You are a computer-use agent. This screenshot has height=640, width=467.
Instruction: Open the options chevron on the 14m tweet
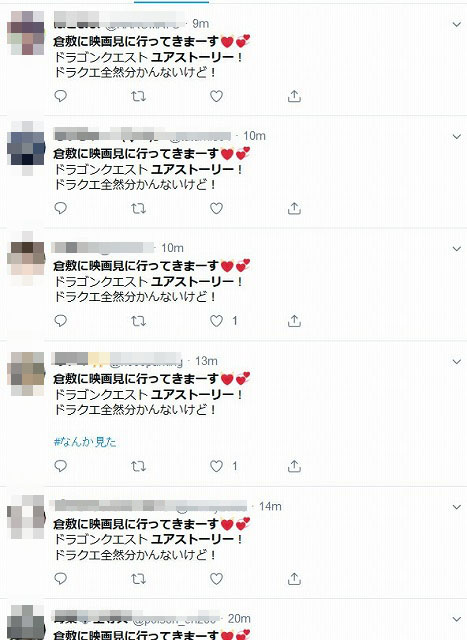point(456,507)
